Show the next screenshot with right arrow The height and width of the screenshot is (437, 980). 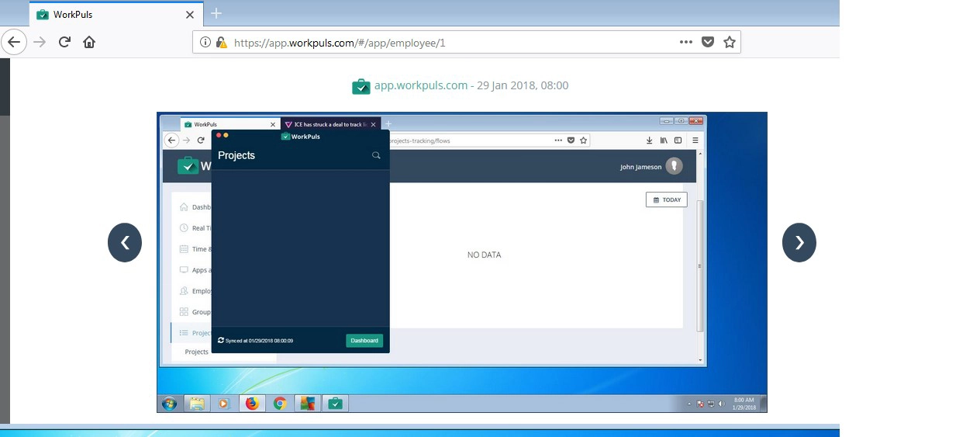click(x=799, y=243)
